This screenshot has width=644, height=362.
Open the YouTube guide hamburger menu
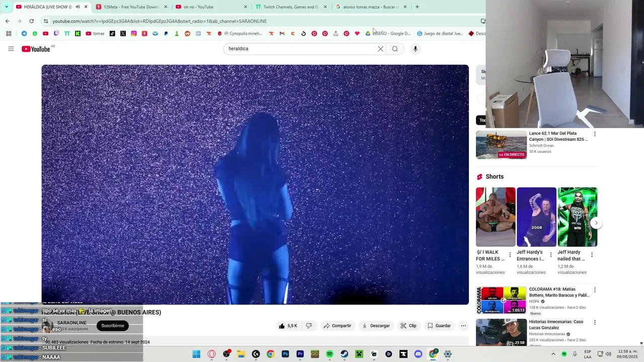(x=11, y=49)
